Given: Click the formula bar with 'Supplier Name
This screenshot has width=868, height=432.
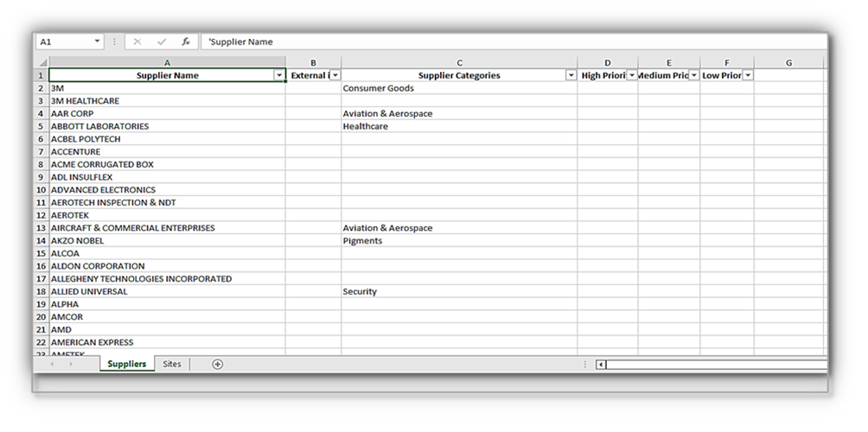Looking at the screenshot, I should pyautogui.click(x=514, y=41).
